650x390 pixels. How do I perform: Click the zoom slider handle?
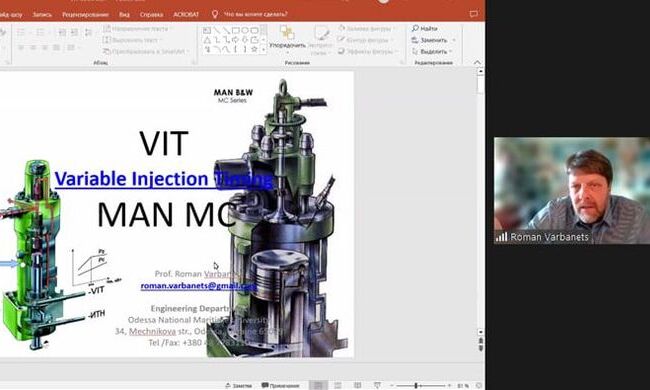coord(416,386)
